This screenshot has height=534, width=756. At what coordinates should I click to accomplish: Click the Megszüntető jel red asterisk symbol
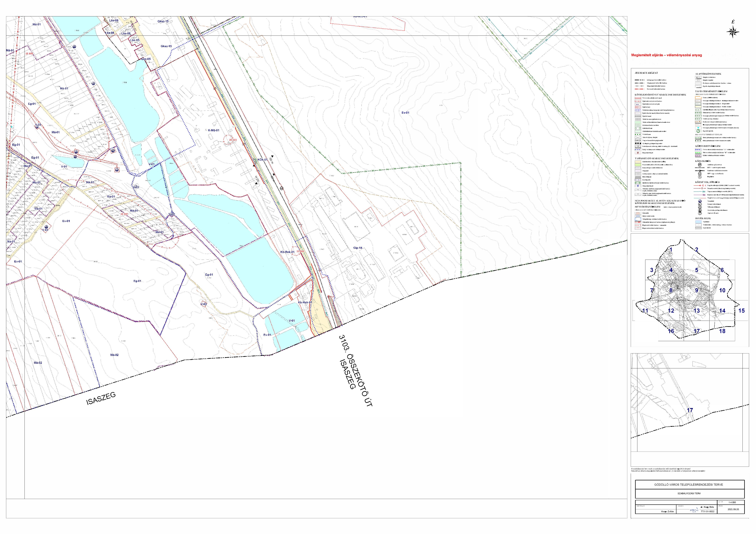pyautogui.click(x=638, y=153)
